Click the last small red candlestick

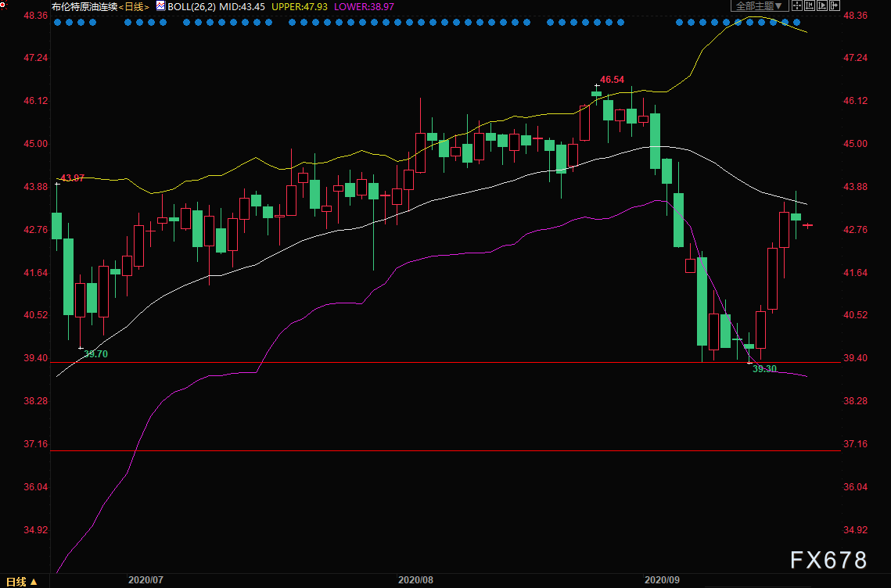point(807,225)
